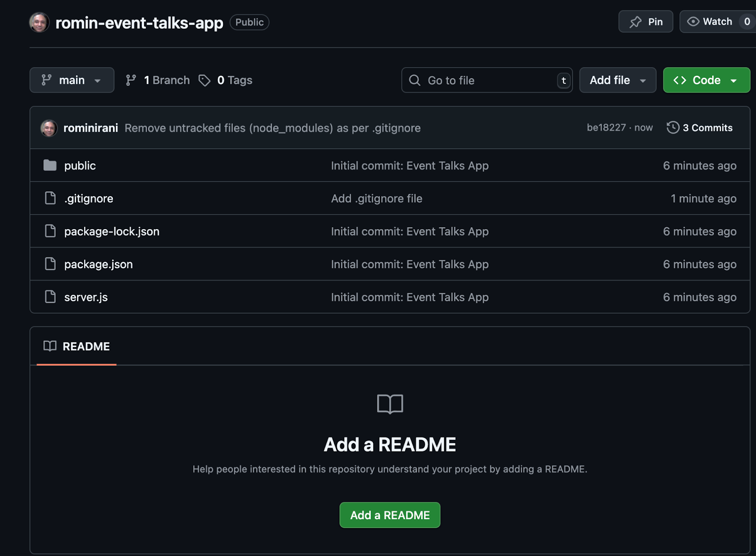Click the watcher count badge showing 0
Image resolution: width=756 pixels, height=556 pixels.
tap(747, 21)
